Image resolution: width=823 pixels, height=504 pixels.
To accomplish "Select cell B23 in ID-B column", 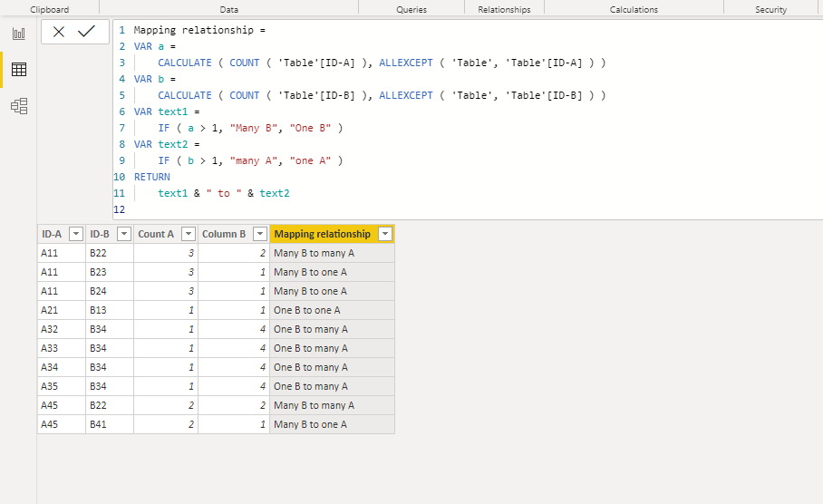I will 110,272.
